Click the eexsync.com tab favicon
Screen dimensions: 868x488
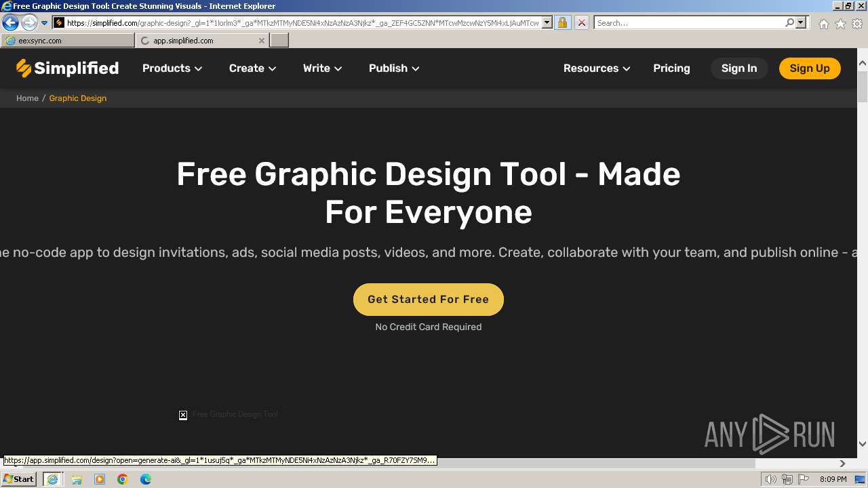coord(10,41)
